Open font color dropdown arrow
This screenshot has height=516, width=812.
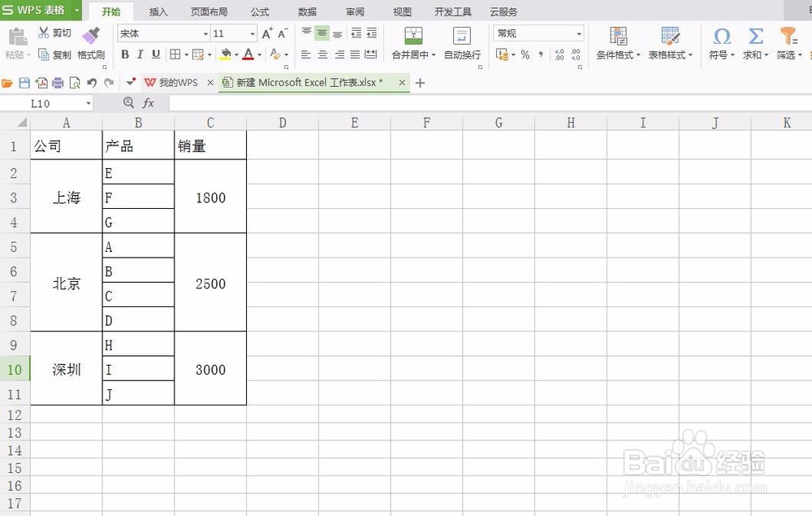pos(260,54)
